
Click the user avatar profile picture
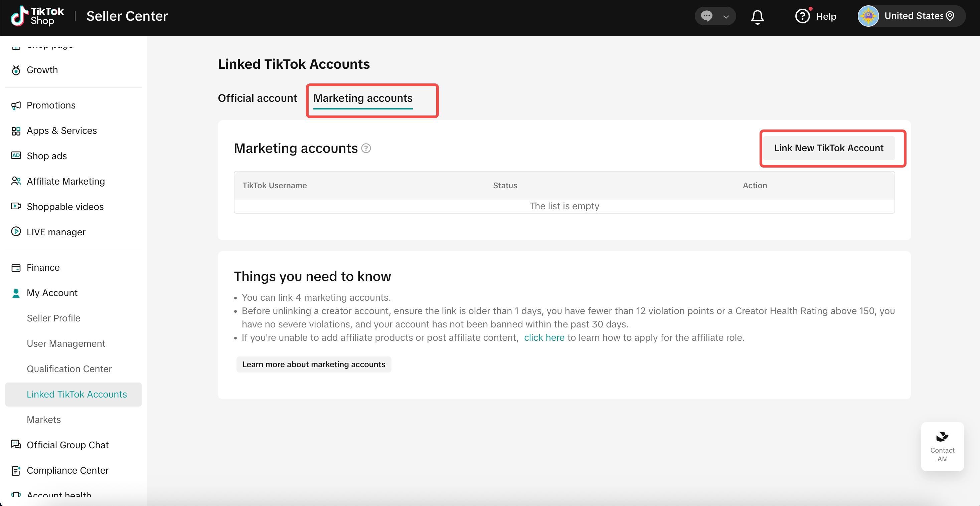868,16
